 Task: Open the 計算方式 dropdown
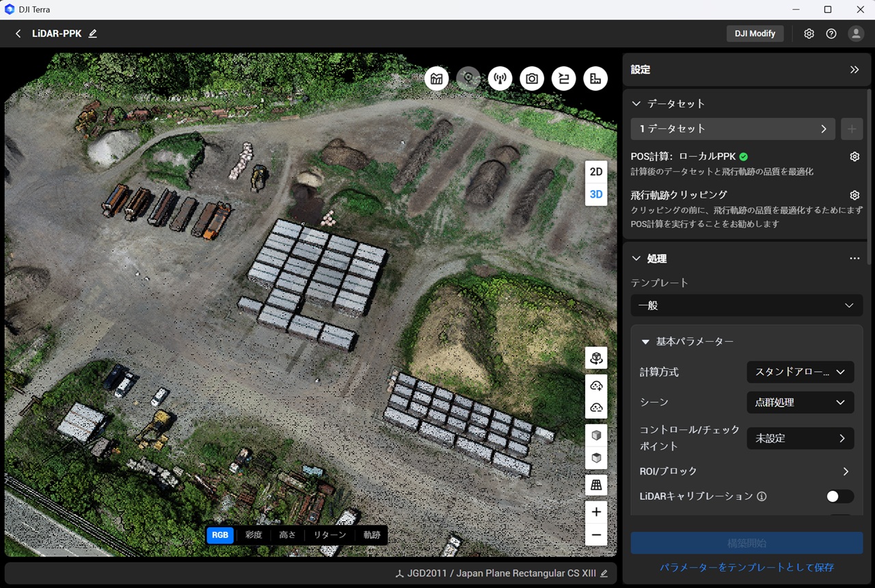click(800, 372)
